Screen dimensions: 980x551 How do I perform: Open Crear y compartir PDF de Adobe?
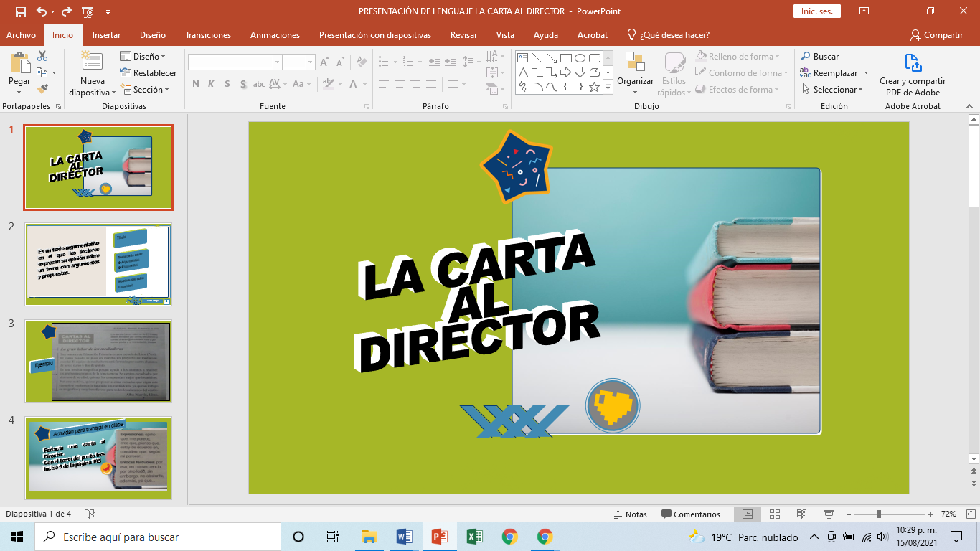(x=913, y=72)
